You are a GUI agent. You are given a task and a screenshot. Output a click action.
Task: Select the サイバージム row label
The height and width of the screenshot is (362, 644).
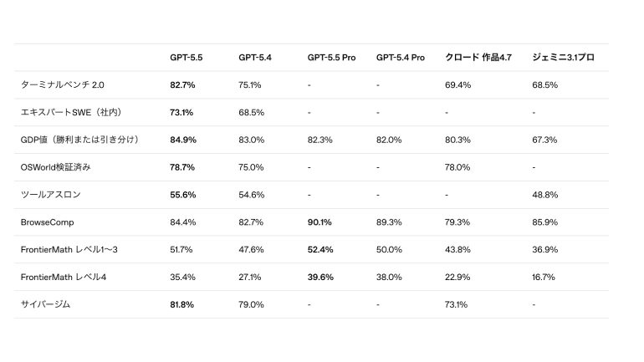coord(45,304)
